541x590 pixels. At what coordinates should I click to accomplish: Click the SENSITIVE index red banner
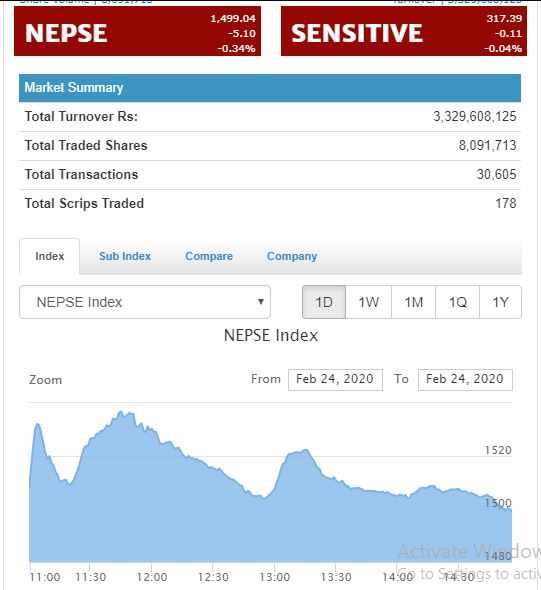[x=404, y=32]
